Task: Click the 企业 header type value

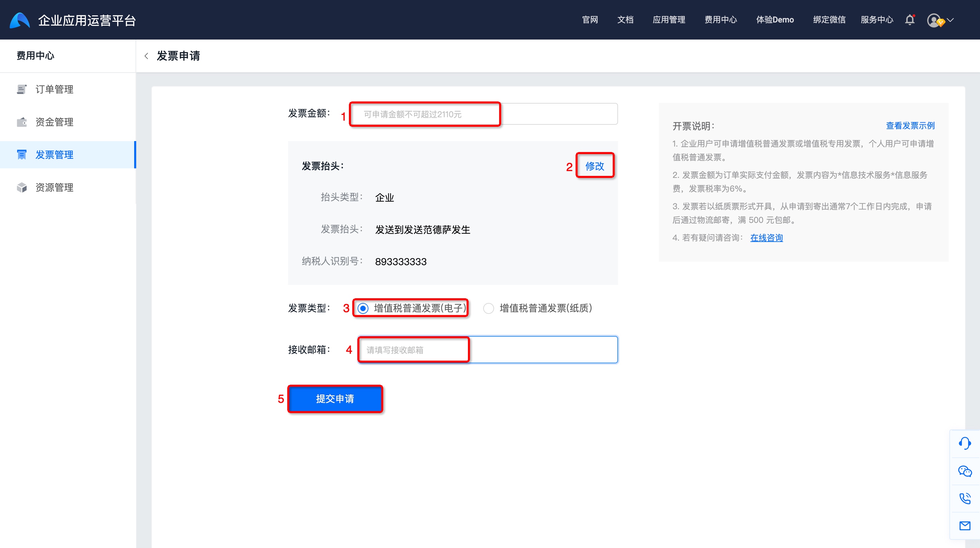Action: (x=384, y=197)
